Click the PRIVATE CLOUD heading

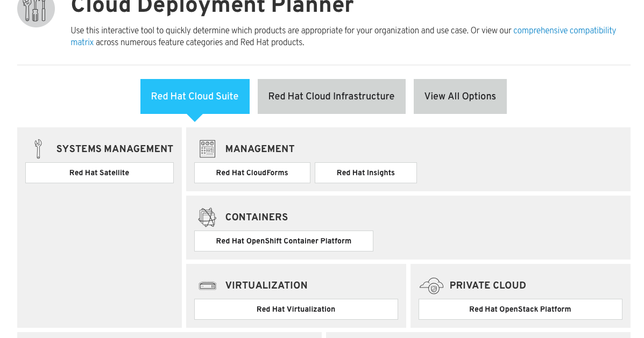pos(487,285)
